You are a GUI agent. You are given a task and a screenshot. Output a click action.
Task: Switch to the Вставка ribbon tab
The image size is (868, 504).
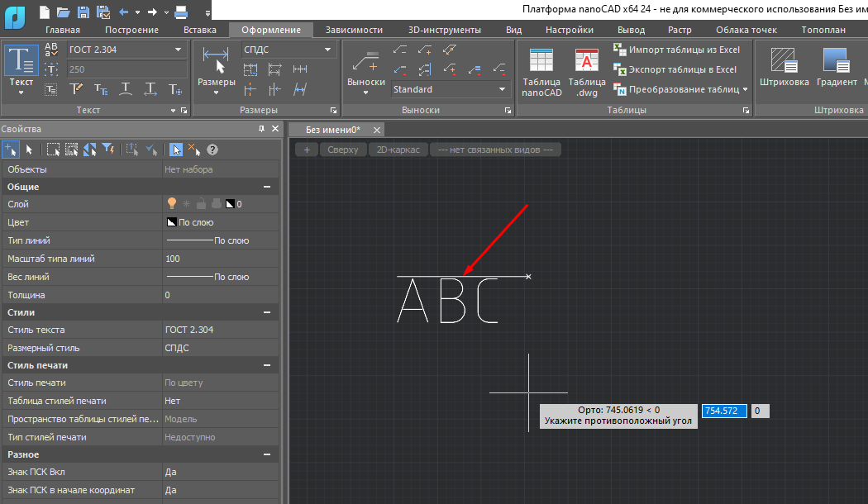click(x=200, y=30)
